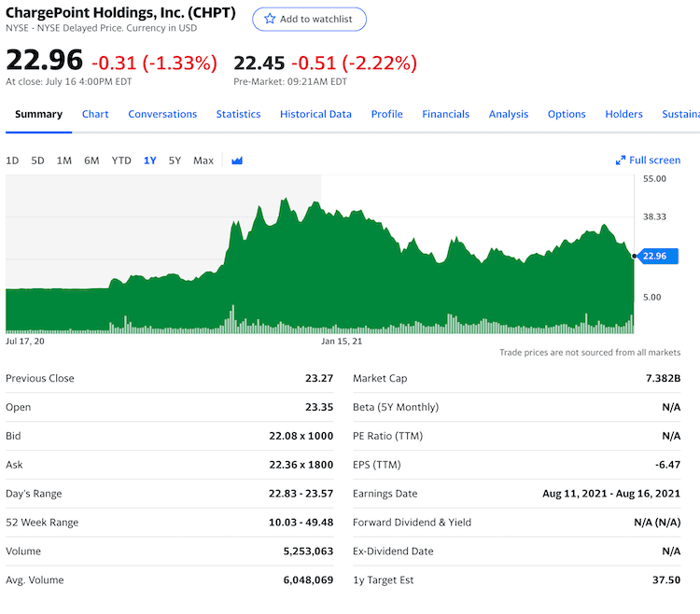Select the 1D chart range
Viewport: 700px width, 614px height.
coord(12,160)
